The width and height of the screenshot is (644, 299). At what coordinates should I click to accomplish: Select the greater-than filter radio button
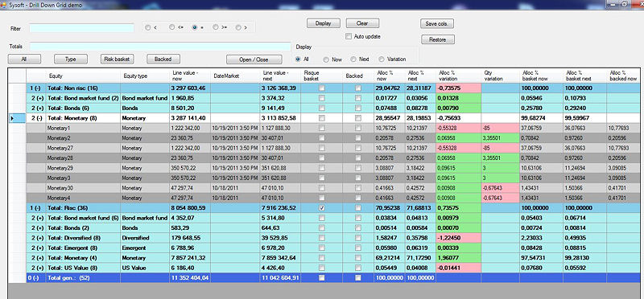(x=238, y=27)
